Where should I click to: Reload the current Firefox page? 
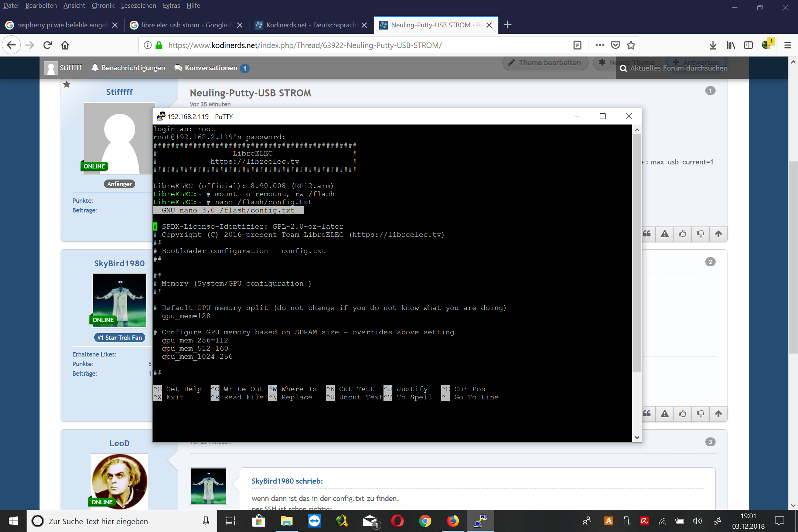click(47, 45)
